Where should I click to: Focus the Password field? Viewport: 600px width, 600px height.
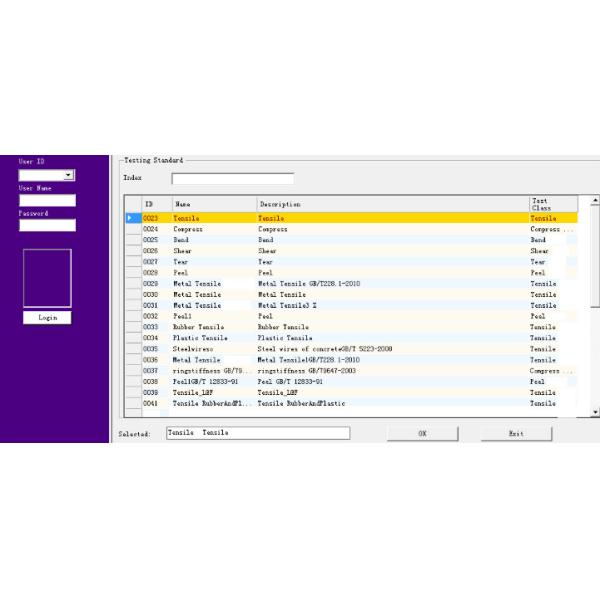click(x=47, y=225)
